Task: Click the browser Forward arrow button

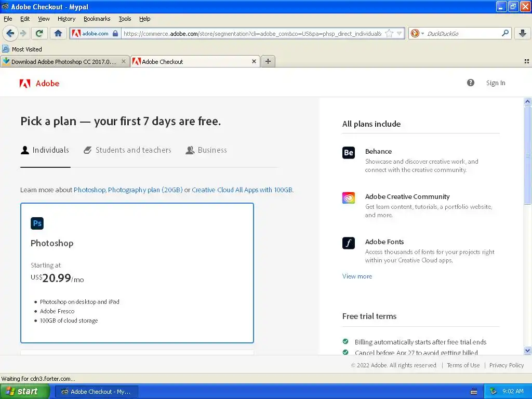Action: point(23,33)
